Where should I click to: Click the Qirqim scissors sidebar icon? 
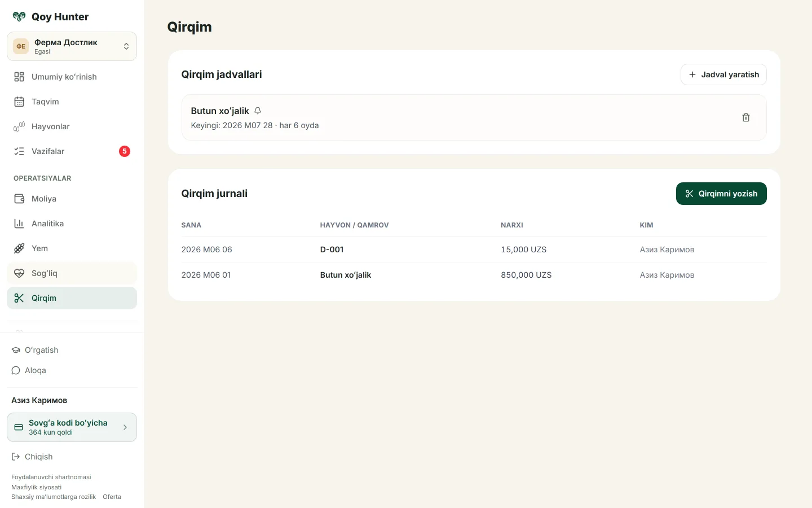(x=19, y=298)
